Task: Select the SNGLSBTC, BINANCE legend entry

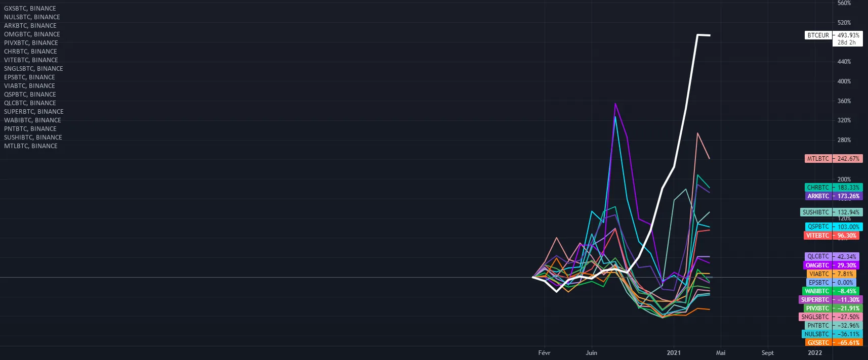Action: (x=33, y=69)
